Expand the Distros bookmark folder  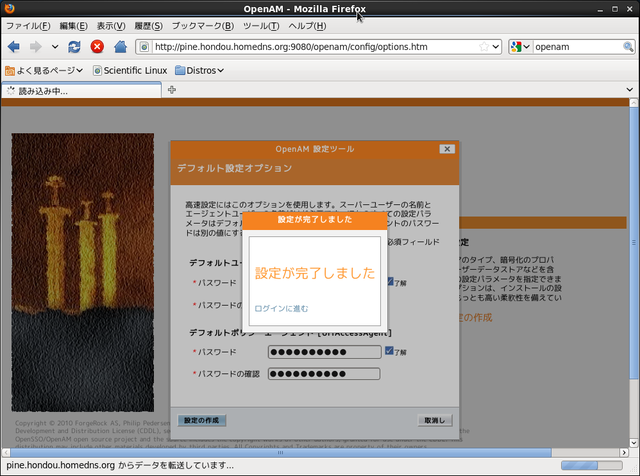coord(200,71)
